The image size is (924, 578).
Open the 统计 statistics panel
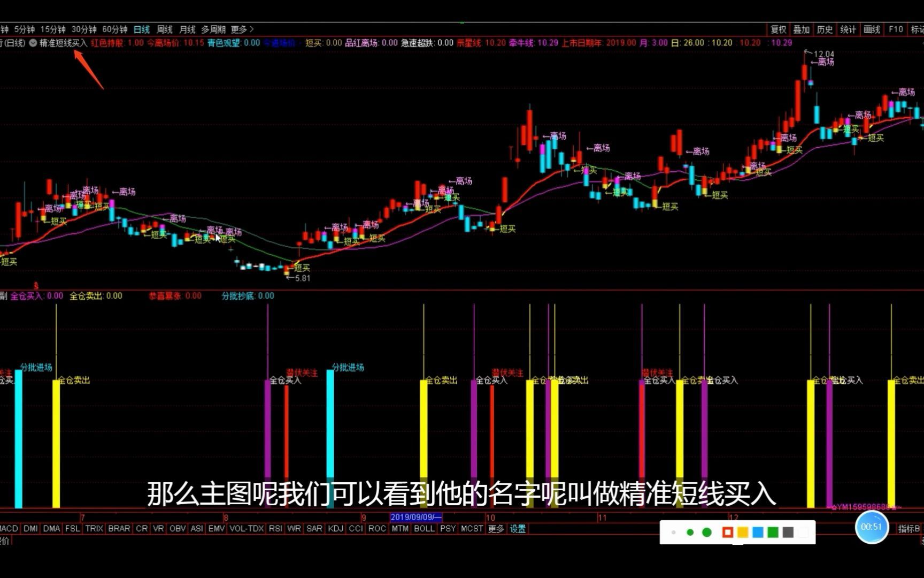click(848, 29)
